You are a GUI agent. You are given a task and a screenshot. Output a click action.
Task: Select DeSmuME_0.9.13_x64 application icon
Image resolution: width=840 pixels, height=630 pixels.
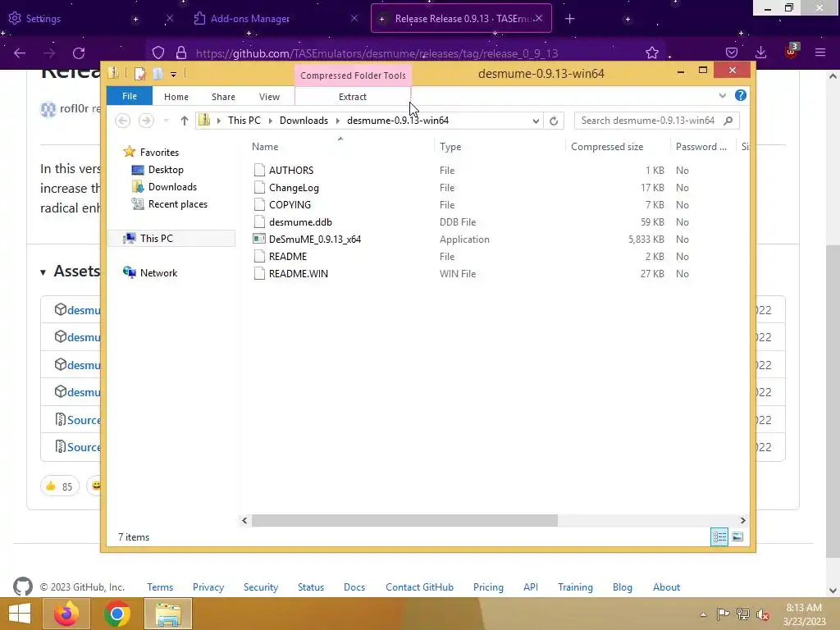click(259, 239)
